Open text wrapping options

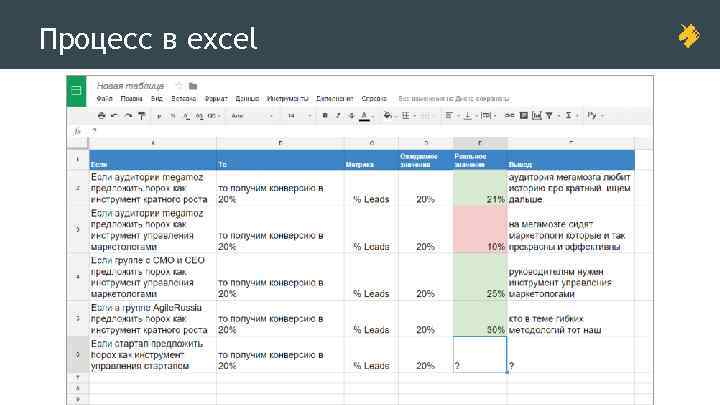click(x=486, y=116)
